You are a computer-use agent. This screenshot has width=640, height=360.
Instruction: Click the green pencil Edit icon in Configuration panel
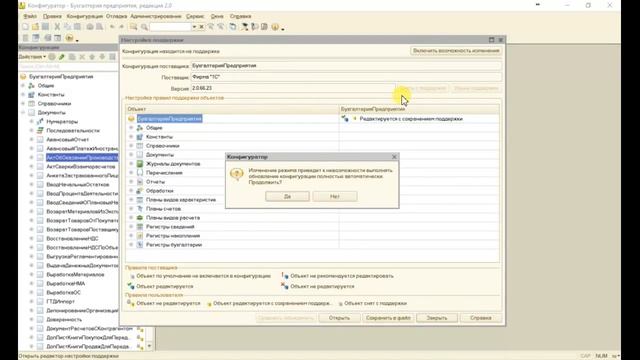(62, 57)
